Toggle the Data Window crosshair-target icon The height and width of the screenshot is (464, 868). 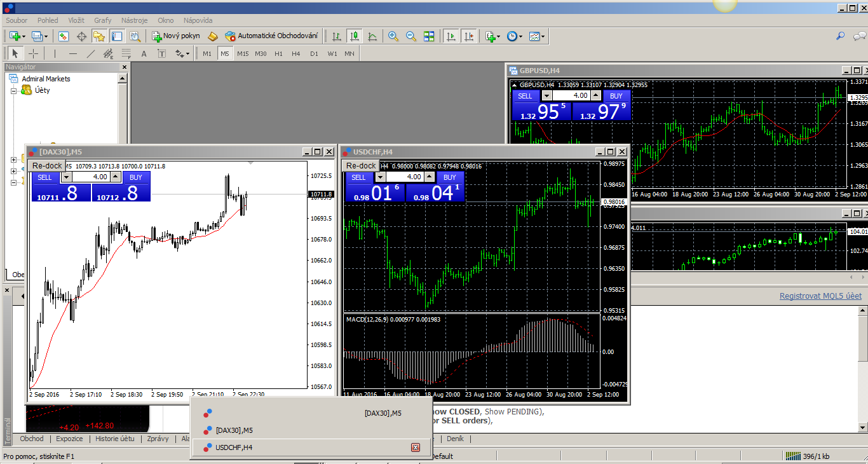pos(81,36)
